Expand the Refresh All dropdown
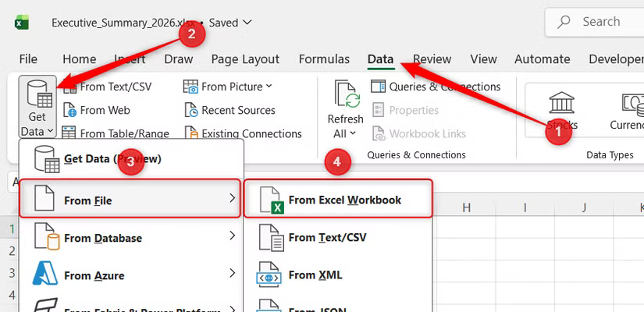Screen dimensions: 644x312 coord(345,125)
